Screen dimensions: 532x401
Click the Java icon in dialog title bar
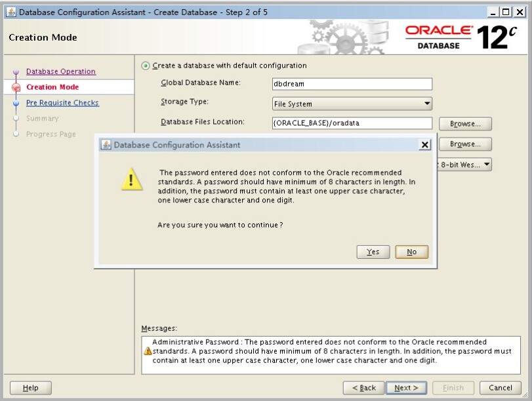106,145
